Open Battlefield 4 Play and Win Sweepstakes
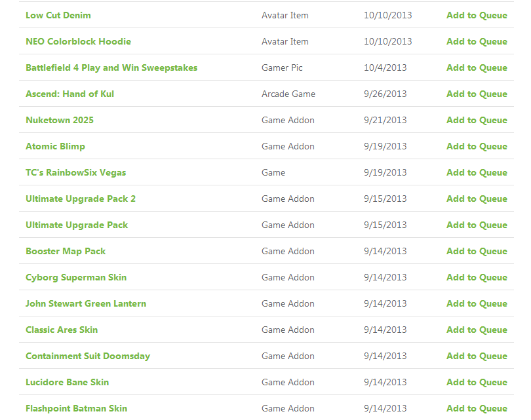Screen dimensions: 531x420 (x=111, y=67)
